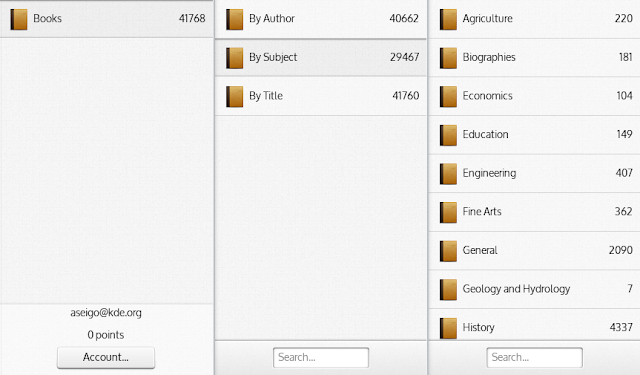Focus the middle column Search field
Image resolution: width=640 pixels, height=375 pixels.
tap(321, 357)
